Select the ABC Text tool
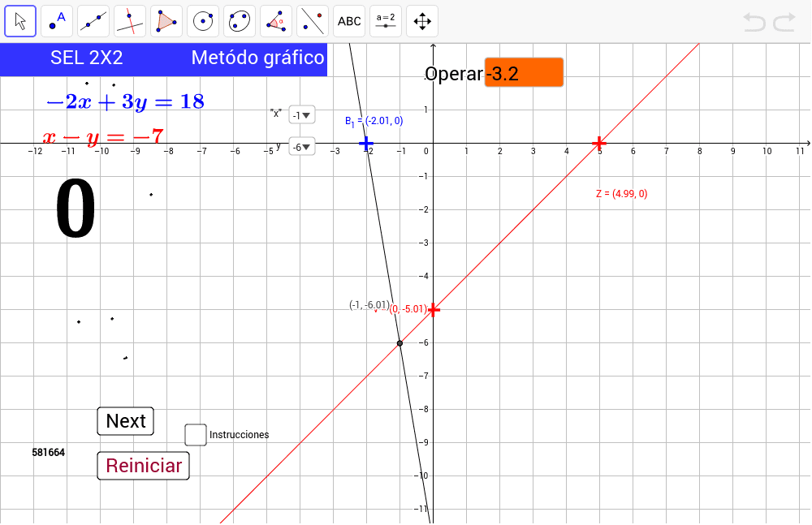Viewport: 812px width, 525px height. click(x=349, y=21)
